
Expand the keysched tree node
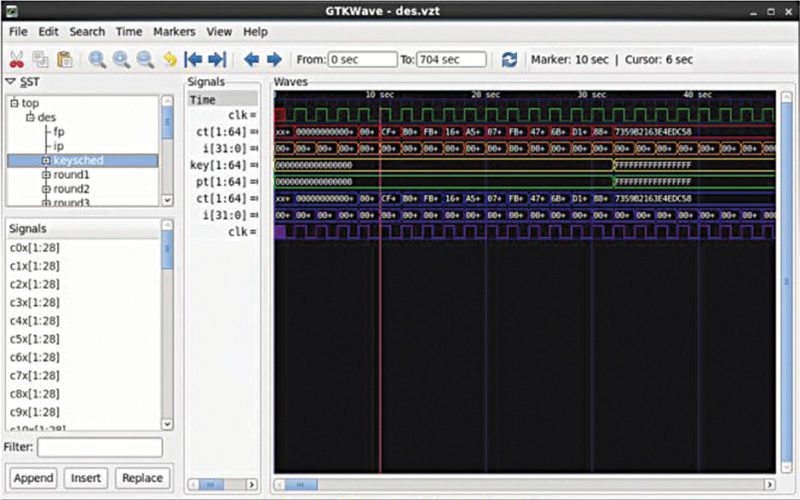46,160
